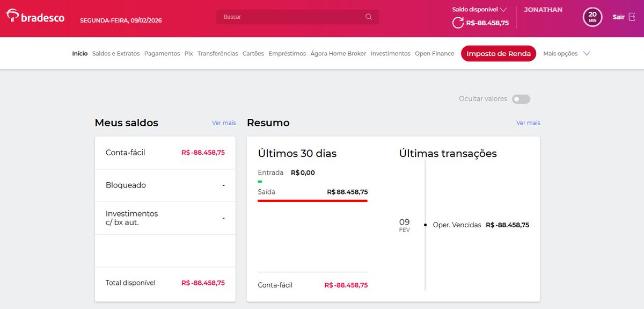Click Ver mais beside Meus saldos
This screenshot has width=644, height=309.
coord(224,123)
